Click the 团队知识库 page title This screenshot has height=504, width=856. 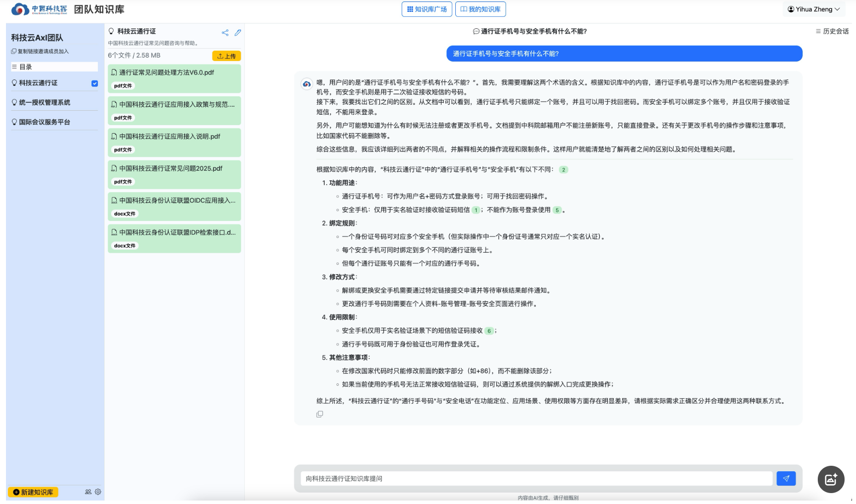tap(99, 9)
